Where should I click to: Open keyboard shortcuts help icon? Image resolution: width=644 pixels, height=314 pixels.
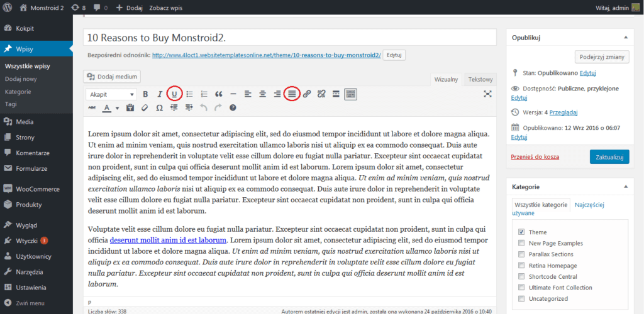(233, 108)
